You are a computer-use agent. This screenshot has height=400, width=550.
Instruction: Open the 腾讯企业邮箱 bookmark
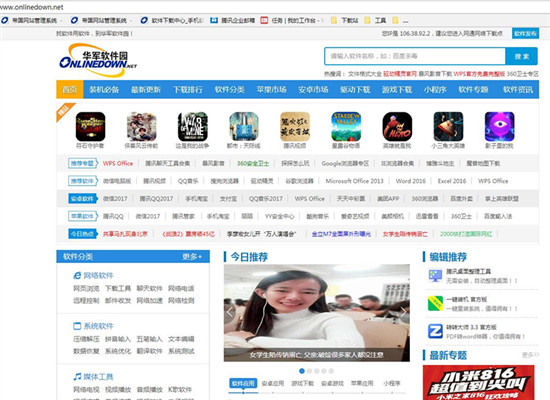tap(233, 21)
